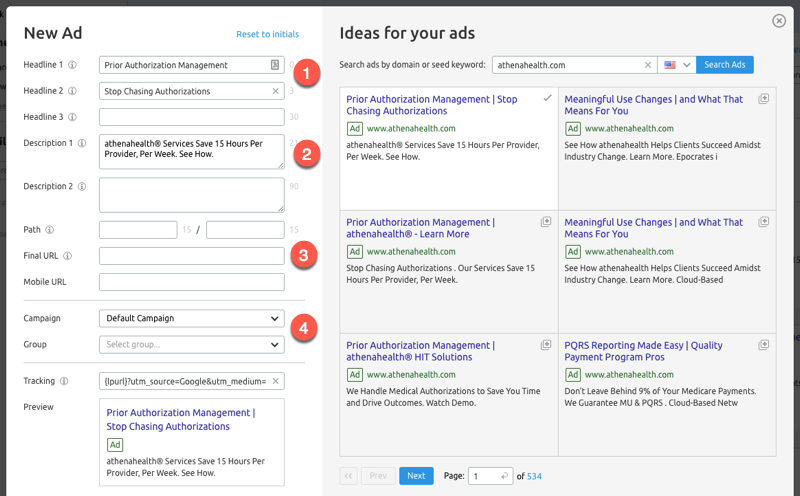Click the Final URL input field
The height and width of the screenshot is (496, 800).
[192, 256]
